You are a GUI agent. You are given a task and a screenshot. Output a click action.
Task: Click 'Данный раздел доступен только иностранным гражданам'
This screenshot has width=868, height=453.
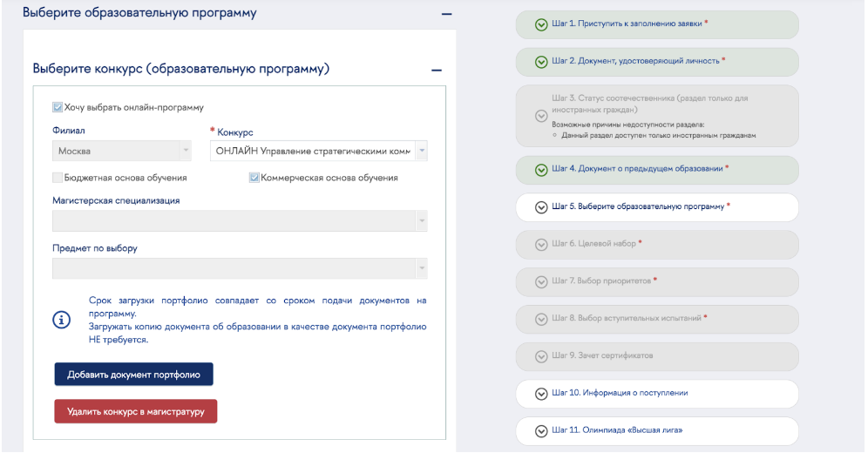point(658,136)
